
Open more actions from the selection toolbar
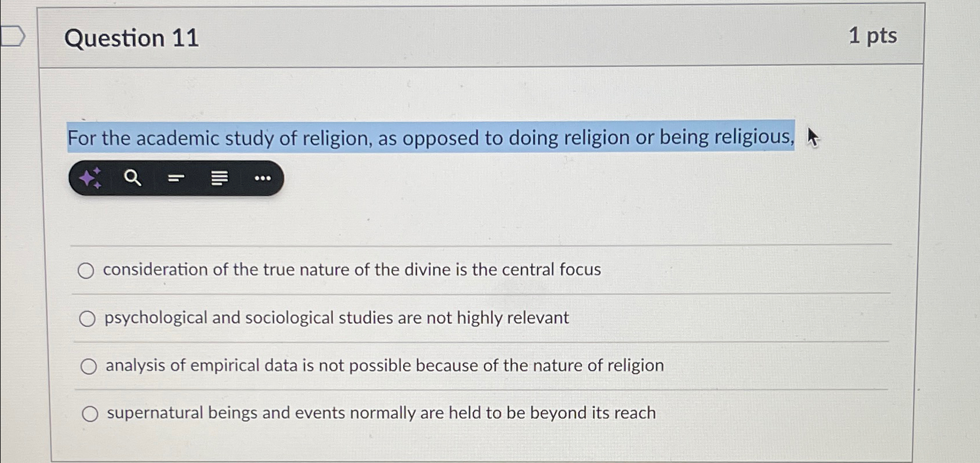262,178
